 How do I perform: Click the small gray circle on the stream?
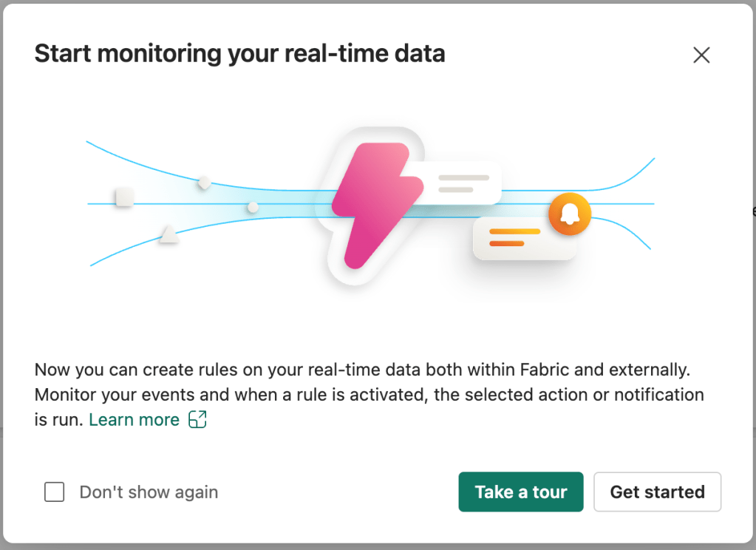pyautogui.click(x=253, y=207)
